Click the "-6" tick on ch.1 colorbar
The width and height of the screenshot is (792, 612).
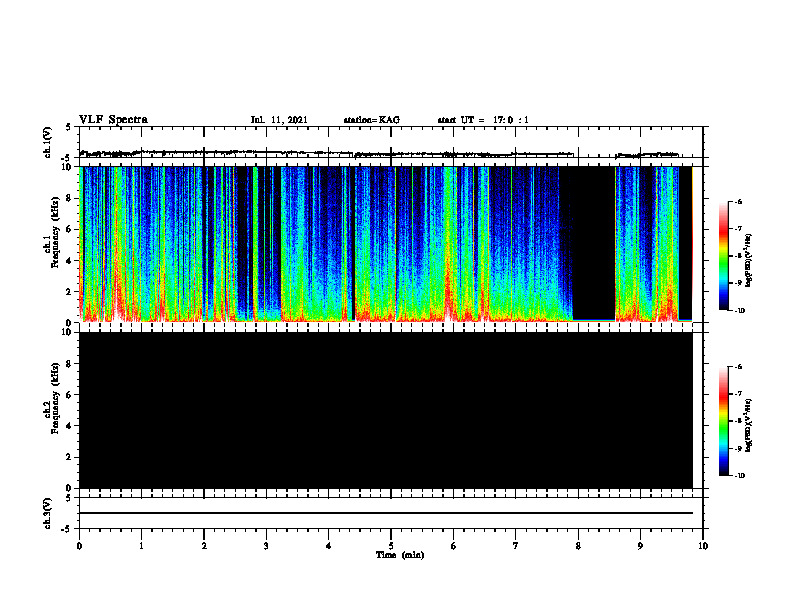[738, 201]
